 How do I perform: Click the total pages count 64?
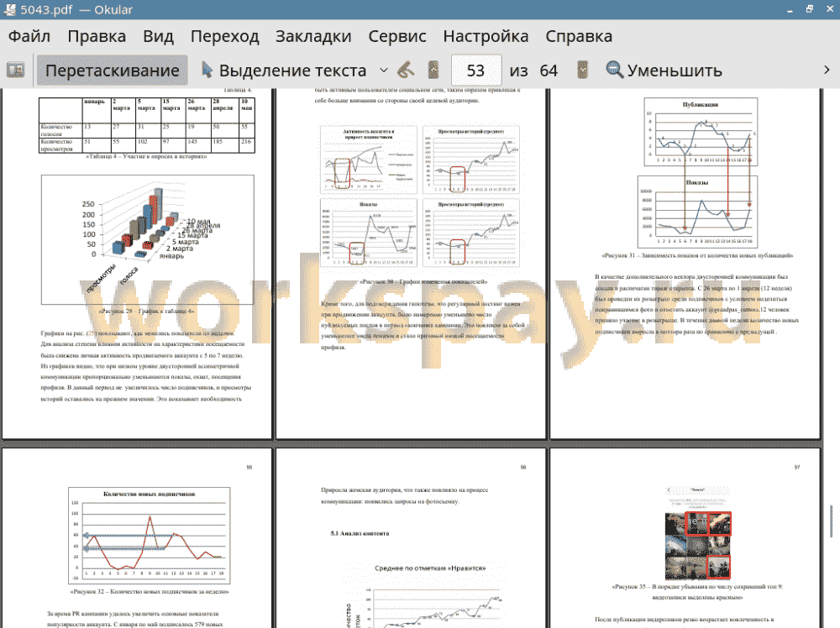(x=549, y=71)
